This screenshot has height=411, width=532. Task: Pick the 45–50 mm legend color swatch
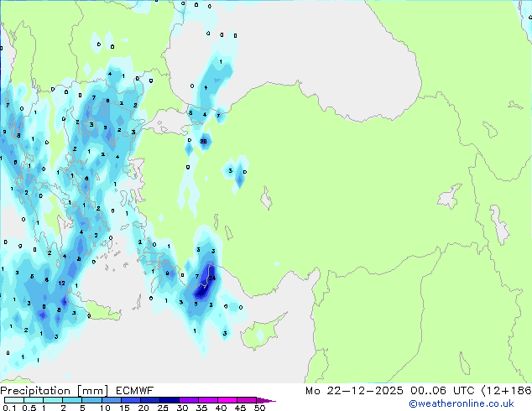pyautogui.click(x=247, y=400)
